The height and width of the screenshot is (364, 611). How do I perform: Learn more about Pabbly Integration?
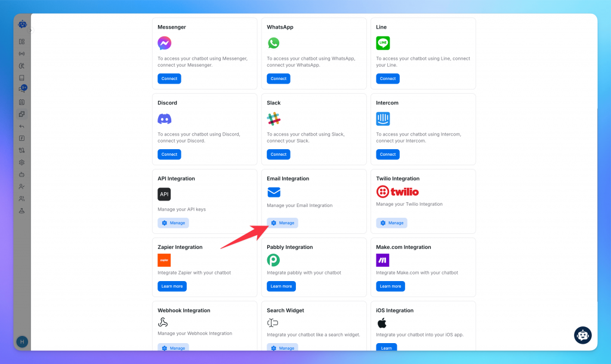click(x=282, y=286)
